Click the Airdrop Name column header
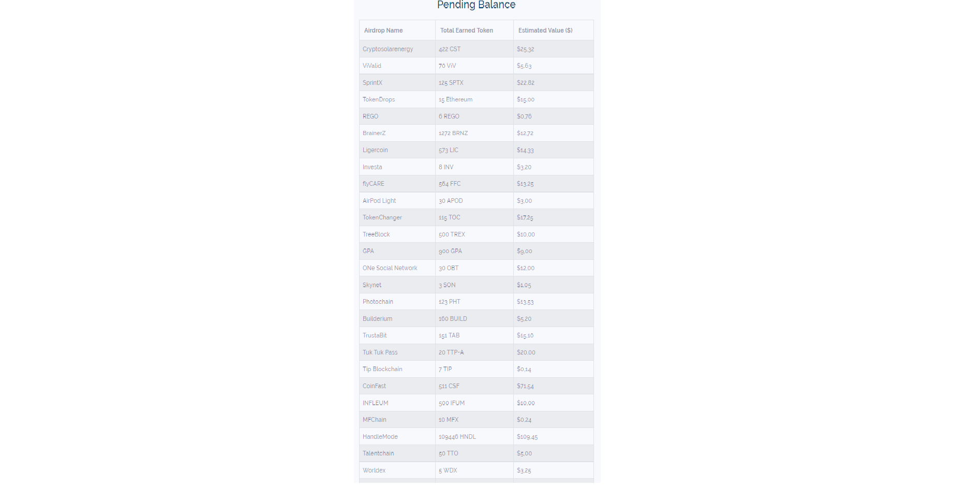 pos(383,31)
